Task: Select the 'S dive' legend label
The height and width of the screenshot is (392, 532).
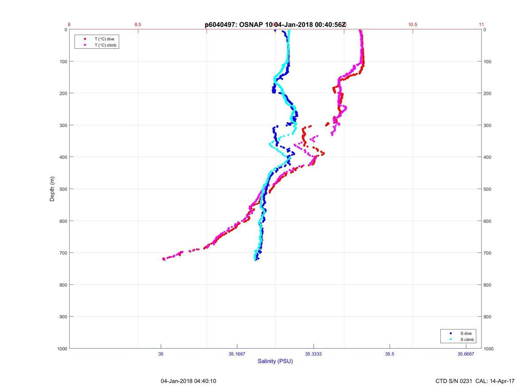Action: [466, 333]
